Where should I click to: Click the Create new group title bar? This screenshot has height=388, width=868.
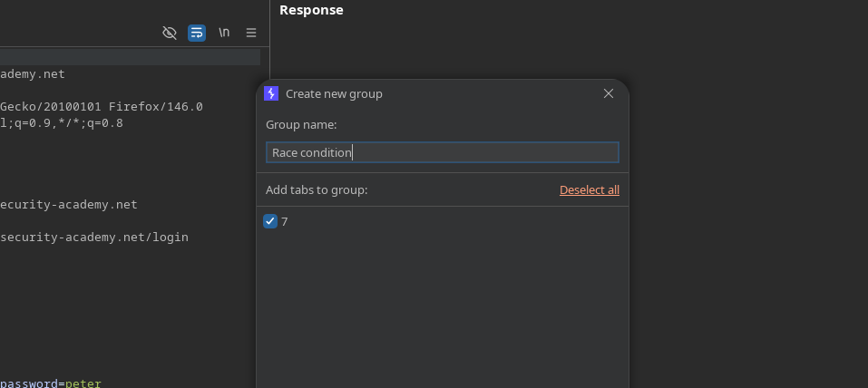tap(435, 93)
